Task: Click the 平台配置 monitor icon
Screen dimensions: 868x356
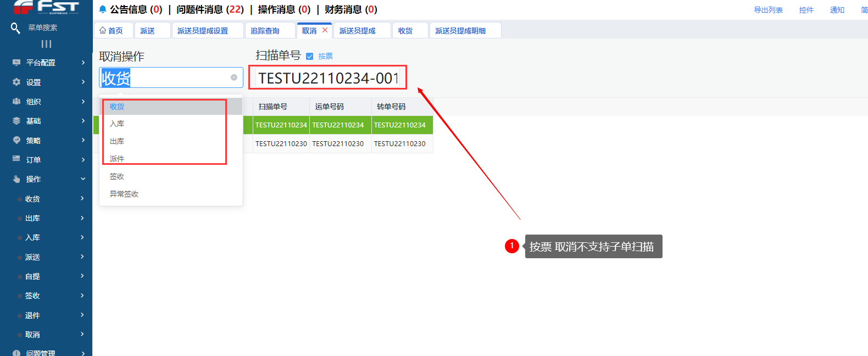Action: click(x=16, y=63)
